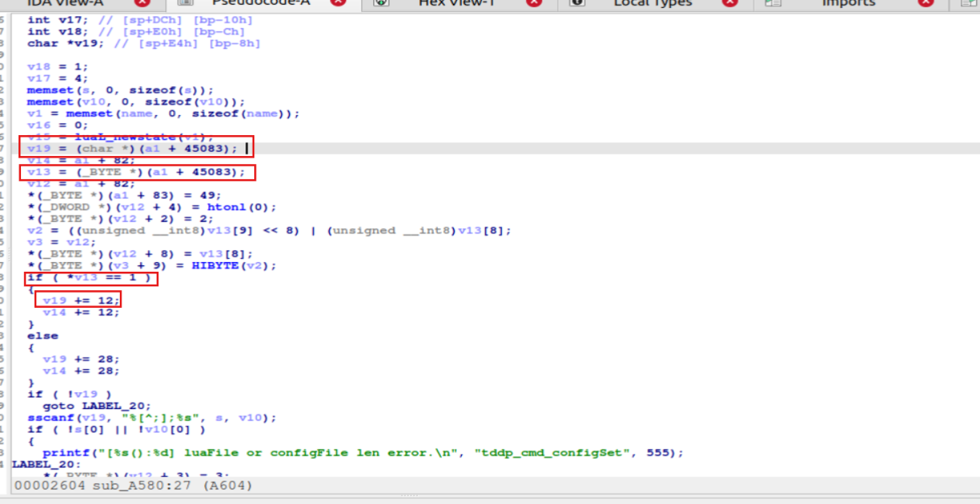The image size is (980, 504).
Task: Click the line memset(s, 0, sizeof(s))
Action: point(121,90)
